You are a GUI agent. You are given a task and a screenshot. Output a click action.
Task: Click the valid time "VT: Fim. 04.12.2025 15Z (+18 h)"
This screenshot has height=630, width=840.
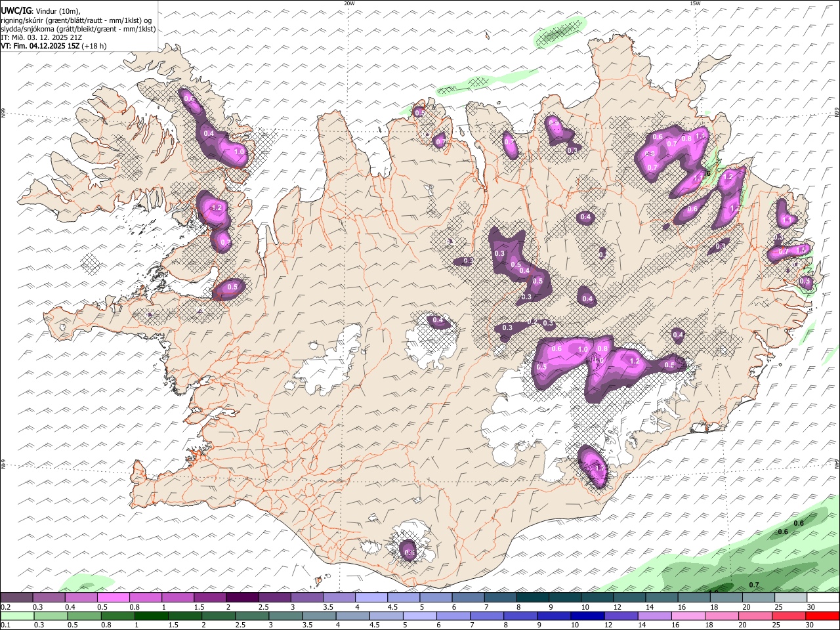coord(54,46)
